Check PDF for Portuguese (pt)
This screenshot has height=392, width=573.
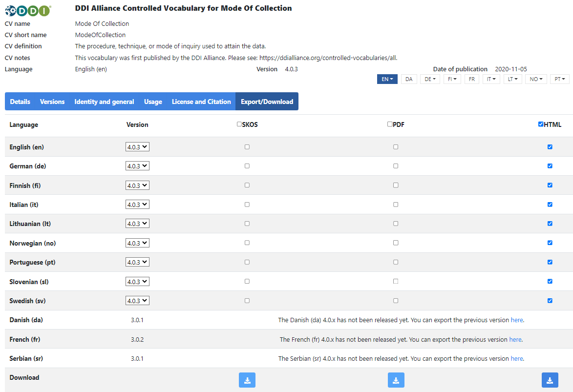coord(396,262)
